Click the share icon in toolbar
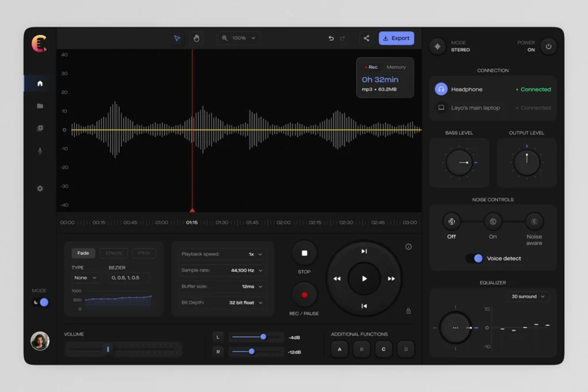This screenshot has height=392, width=588. point(366,38)
